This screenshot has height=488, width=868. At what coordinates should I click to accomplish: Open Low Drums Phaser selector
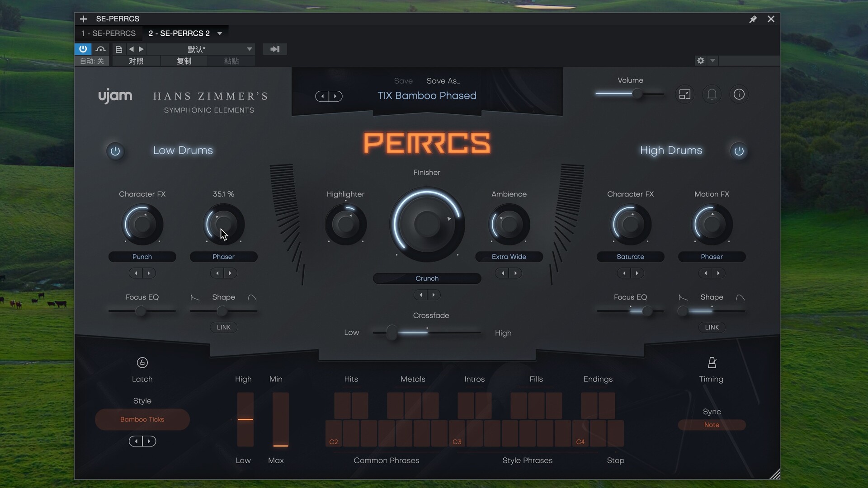(223, 257)
